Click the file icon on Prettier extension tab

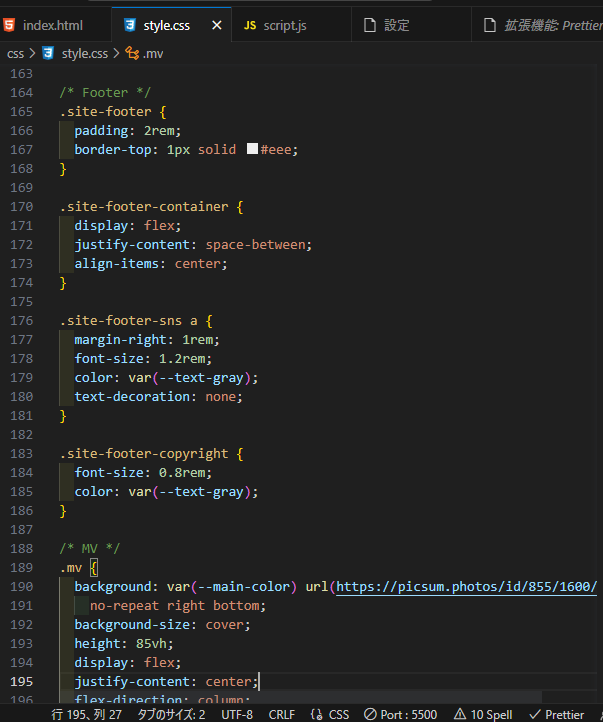tap(490, 25)
